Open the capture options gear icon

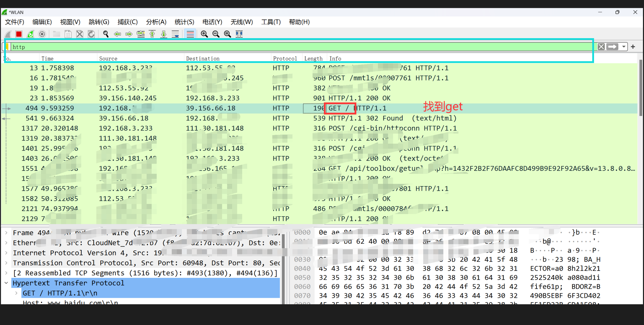coord(42,34)
